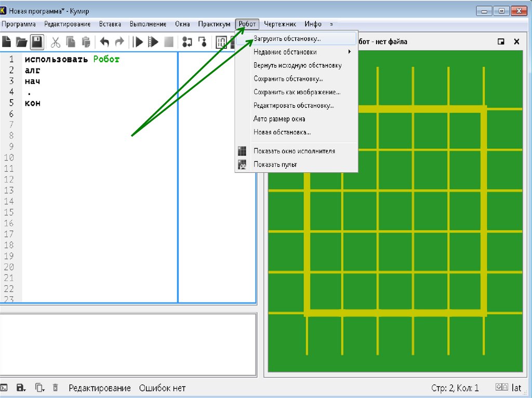The height and width of the screenshot is (398, 532).
Task: Save the program with the floppy disk icon
Action: click(36, 42)
